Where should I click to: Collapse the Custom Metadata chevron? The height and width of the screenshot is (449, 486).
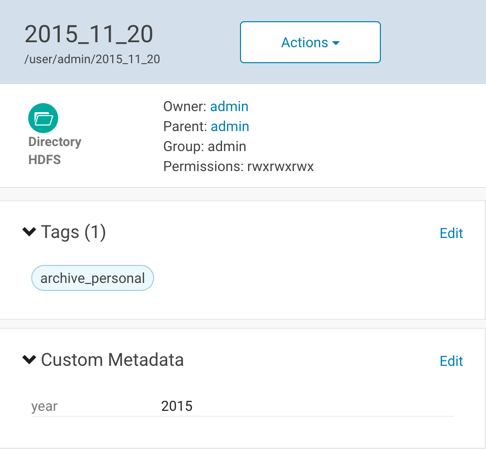29,359
